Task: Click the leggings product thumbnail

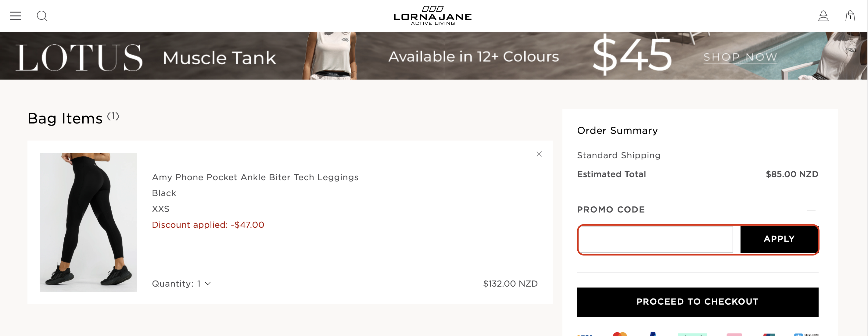Action: pyautogui.click(x=88, y=223)
